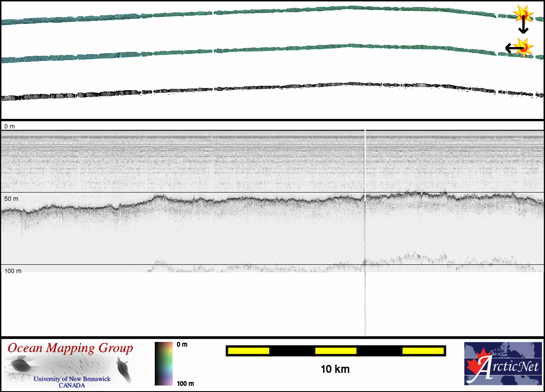545x392 pixels.
Task: Click the black downward-pointing arrow
Action: point(523,27)
